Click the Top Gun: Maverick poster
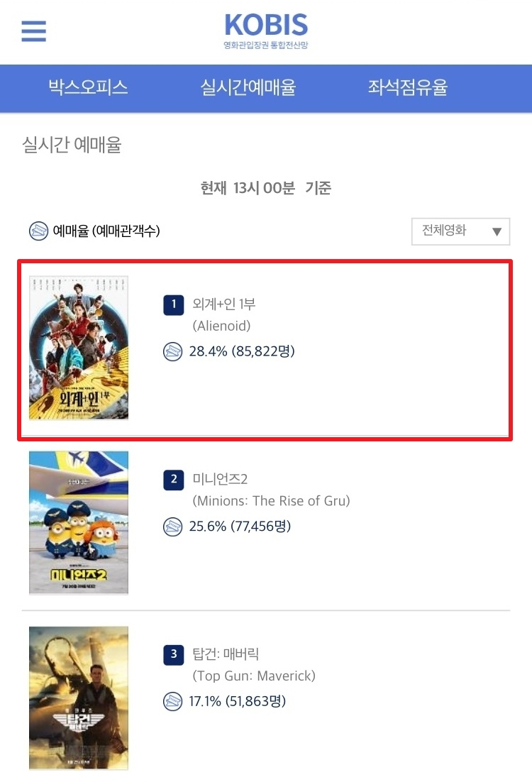 pyautogui.click(x=79, y=698)
